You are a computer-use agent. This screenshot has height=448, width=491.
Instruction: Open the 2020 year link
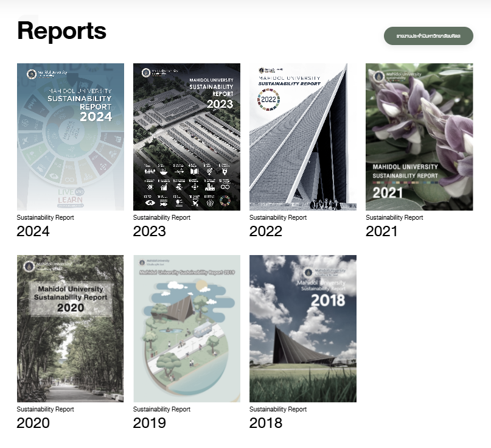(x=33, y=423)
